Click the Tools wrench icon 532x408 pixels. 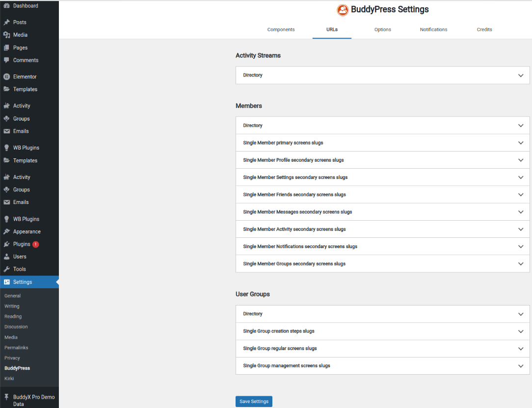(x=6, y=269)
